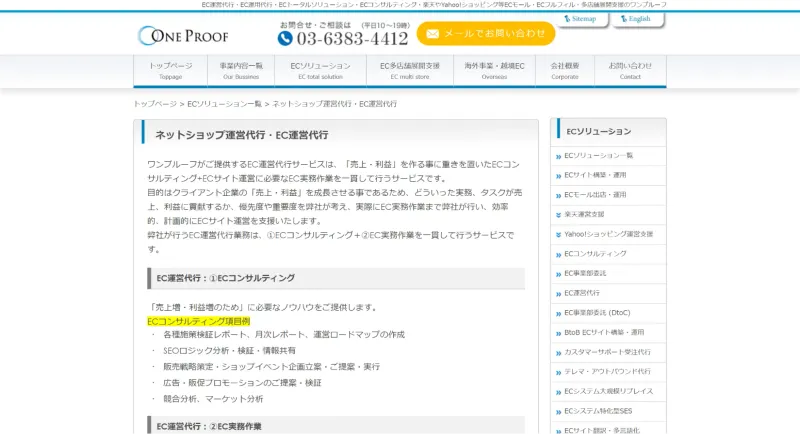Viewport: 800px width, 434px height.
Task: Click arrow icon beside テレマ・アウトバウンド代行
Action: pyautogui.click(x=558, y=372)
